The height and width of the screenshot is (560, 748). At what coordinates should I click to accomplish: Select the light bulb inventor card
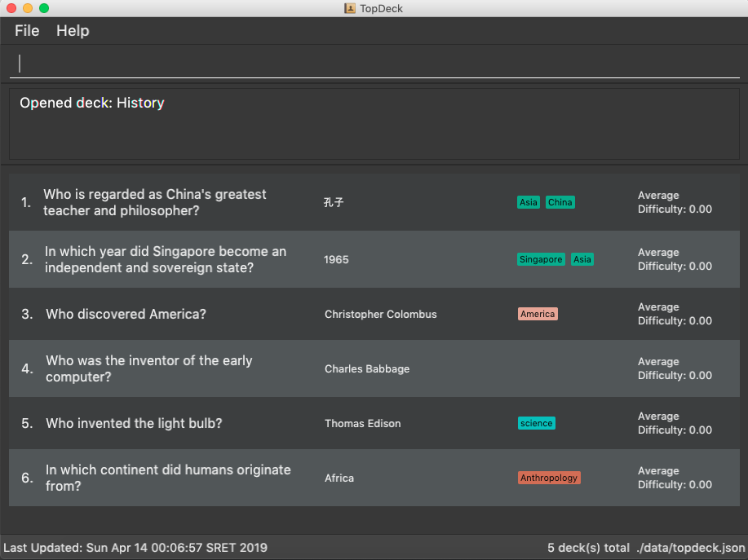[374, 423]
